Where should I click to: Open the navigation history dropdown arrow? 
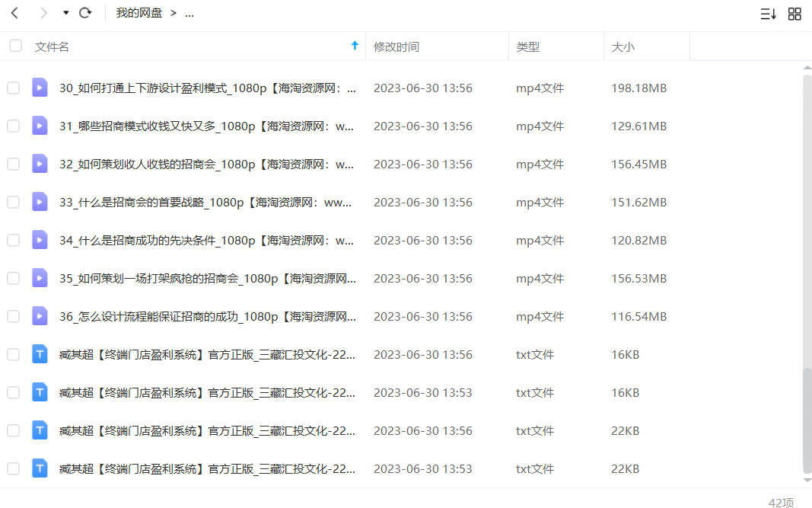[x=65, y=13]
